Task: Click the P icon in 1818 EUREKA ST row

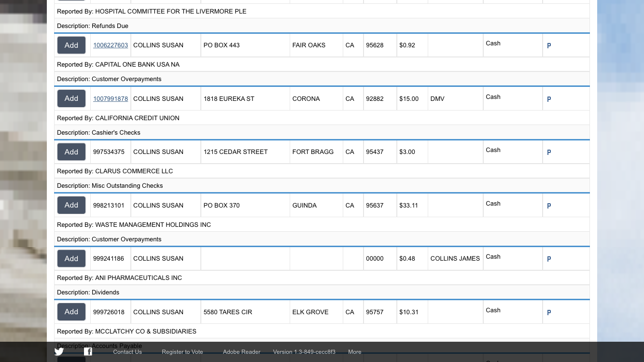Action: point(549,99)
